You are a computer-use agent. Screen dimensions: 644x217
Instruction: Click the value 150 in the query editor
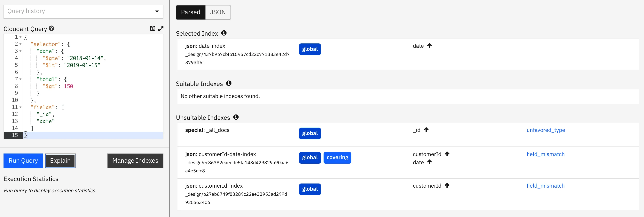[x=68, y=86]
